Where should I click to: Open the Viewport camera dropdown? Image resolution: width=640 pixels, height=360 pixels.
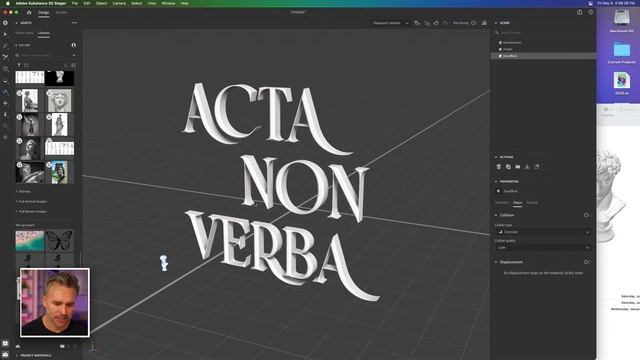(390, 23)
